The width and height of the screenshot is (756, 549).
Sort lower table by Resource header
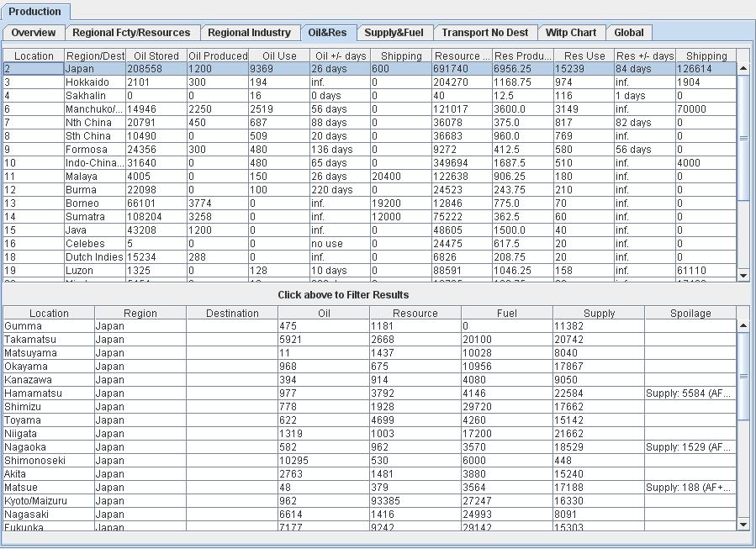(x=415, y=314)
